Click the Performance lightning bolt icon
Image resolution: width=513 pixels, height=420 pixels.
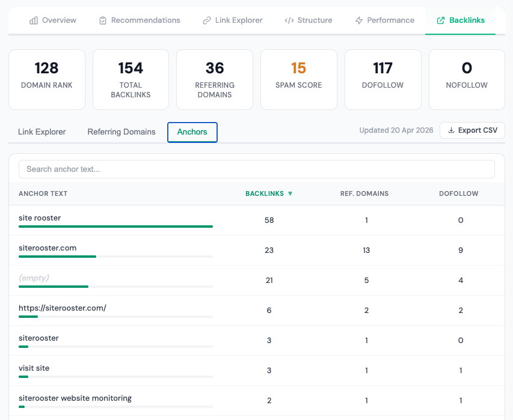tap(359, 20)
